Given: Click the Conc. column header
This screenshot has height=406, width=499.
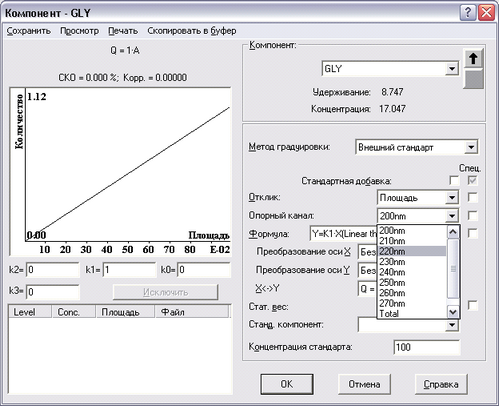Looking at the screenshot, I should click(74, 312).
